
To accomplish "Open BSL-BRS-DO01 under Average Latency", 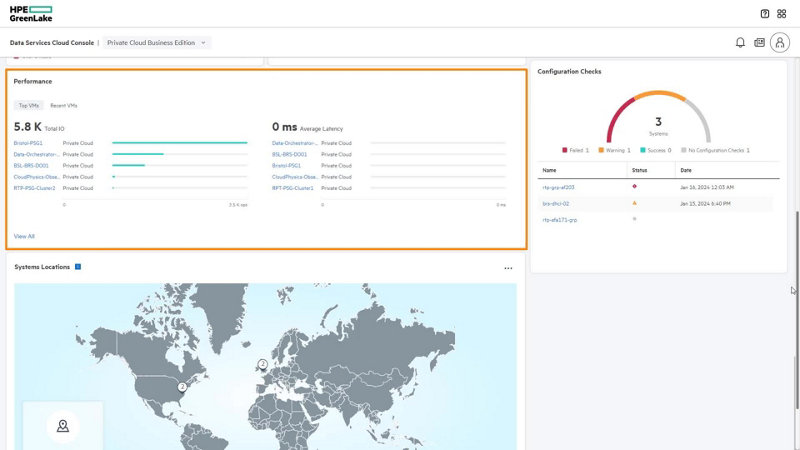I will [x=289, y=155].
